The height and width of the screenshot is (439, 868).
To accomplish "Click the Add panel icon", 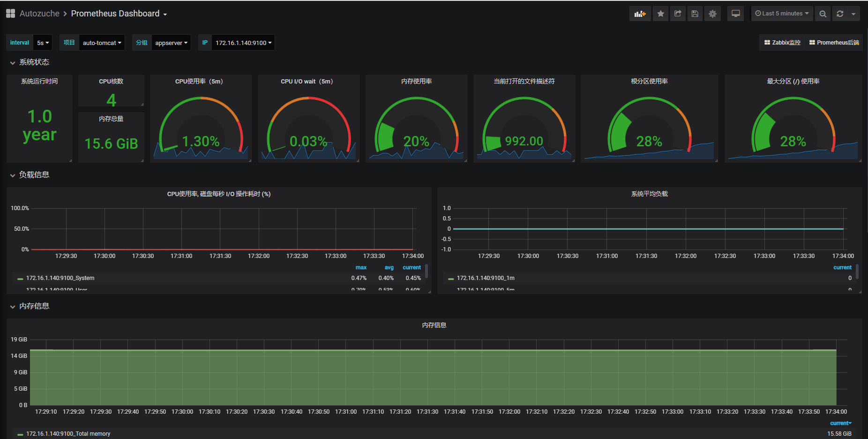I will pyautogui.click(x=640, y=14).
